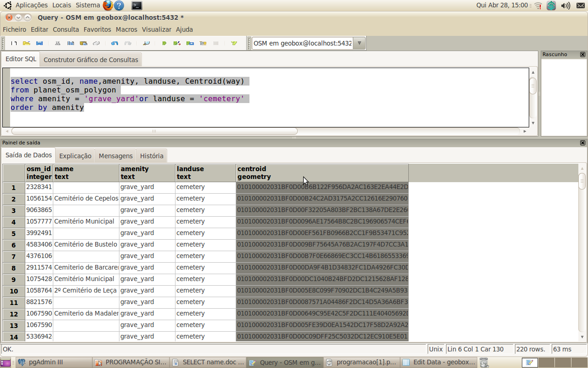The image size is (588, 368).
Task: Execute pgScript toolbar icon
Action: pos(177,43)
